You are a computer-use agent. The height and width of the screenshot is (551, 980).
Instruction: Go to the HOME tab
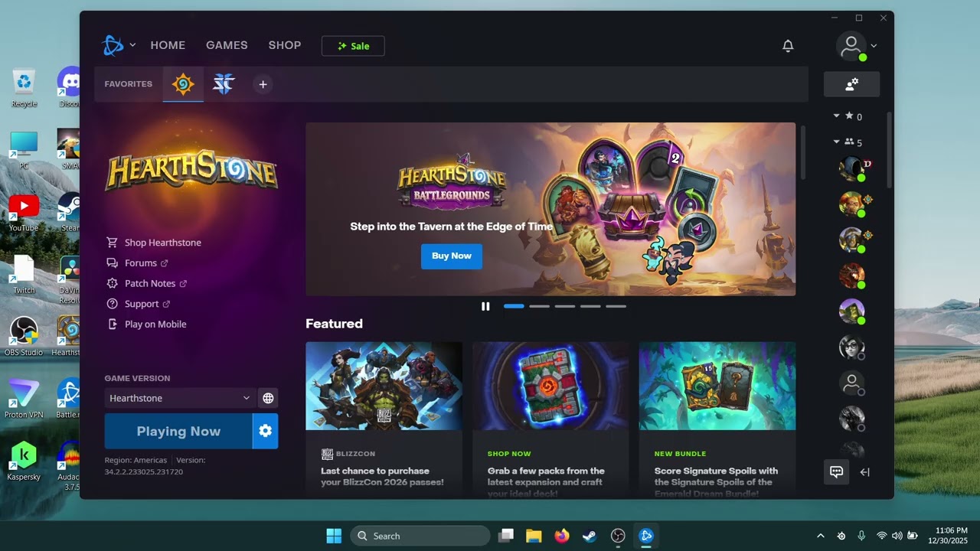click(x=168, y=45)
